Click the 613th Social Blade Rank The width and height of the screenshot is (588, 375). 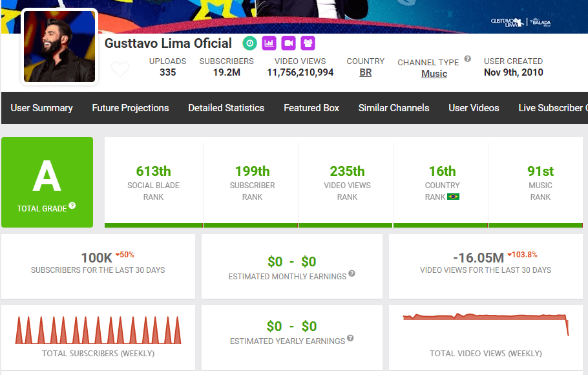point(153,171)
